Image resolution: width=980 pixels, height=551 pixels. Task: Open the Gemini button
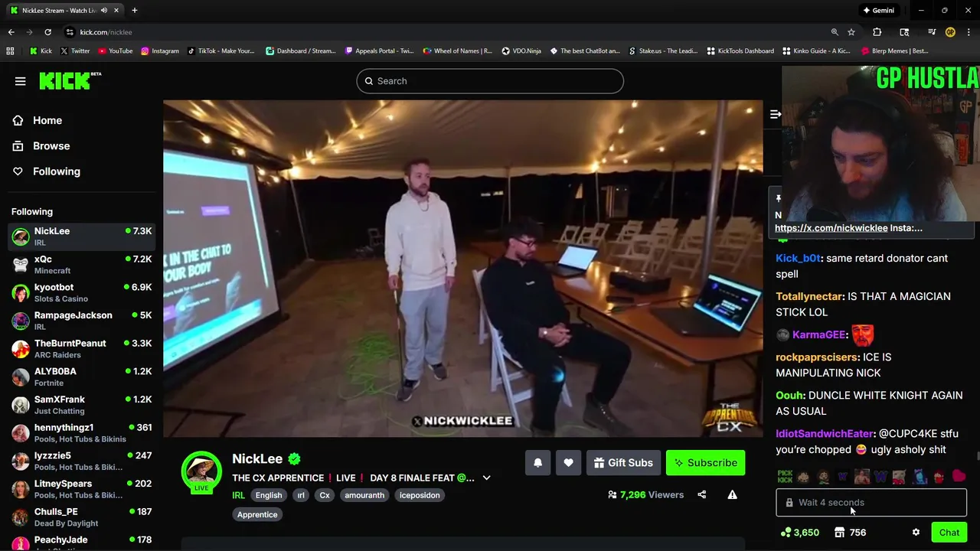click(878, 11)
